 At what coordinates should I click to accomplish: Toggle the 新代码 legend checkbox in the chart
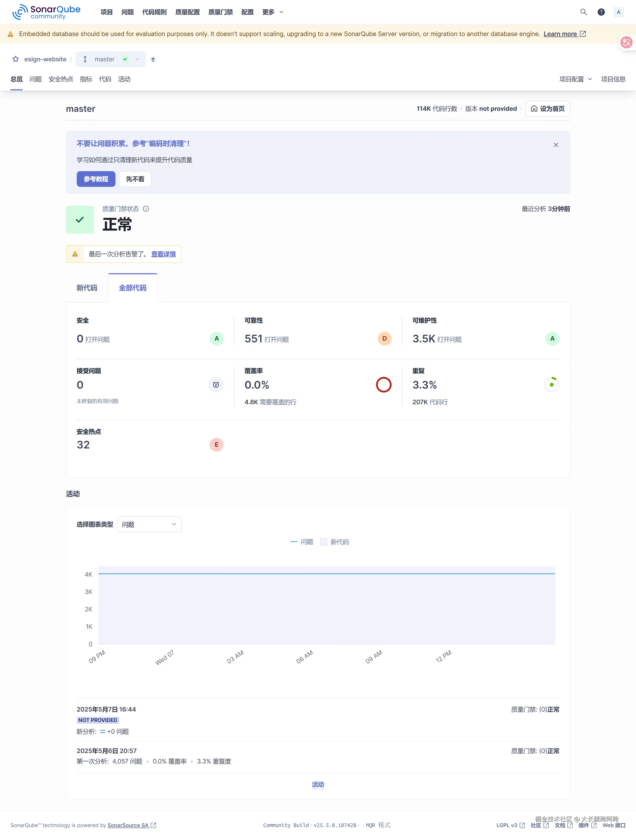pyautogui.click(x=324, y=542)
